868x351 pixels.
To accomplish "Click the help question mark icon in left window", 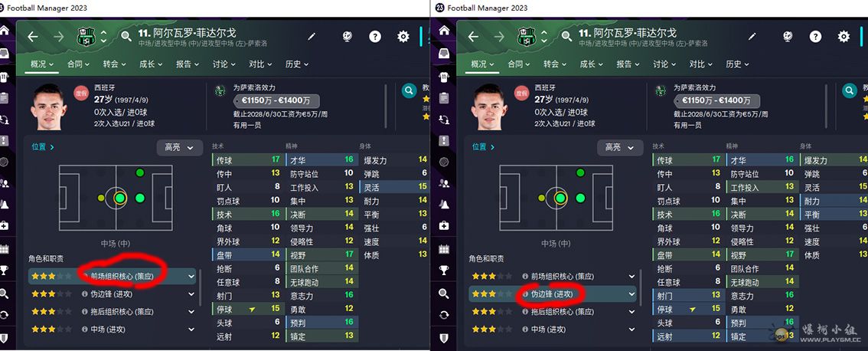I will (375, 37).
